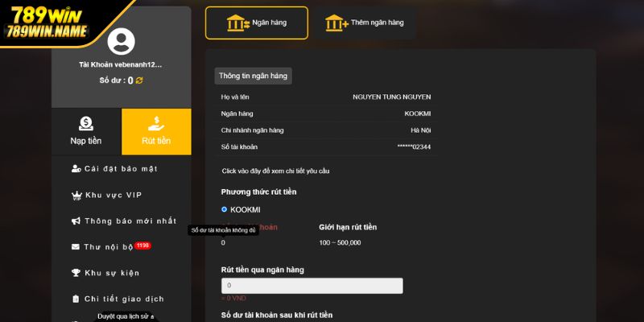This screenshot has width=644, height=322.
Task: Click the branch value Hà Nội
Action: (420, 130)
